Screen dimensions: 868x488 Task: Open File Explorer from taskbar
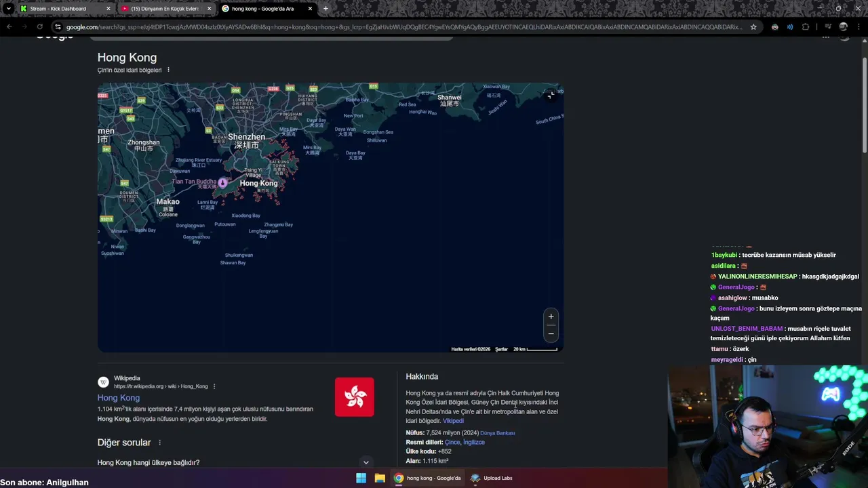pos(380,478)
